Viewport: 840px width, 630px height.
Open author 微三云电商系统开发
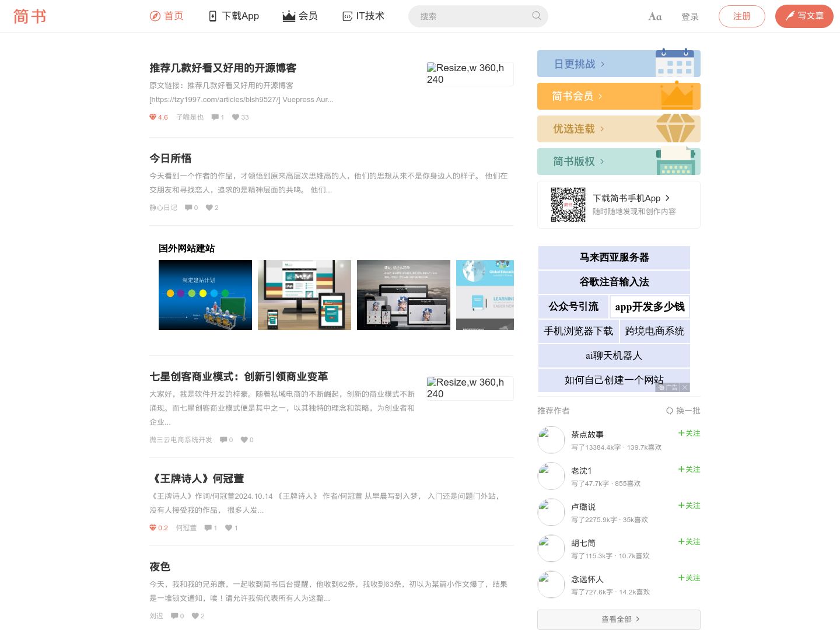point(181,440)
